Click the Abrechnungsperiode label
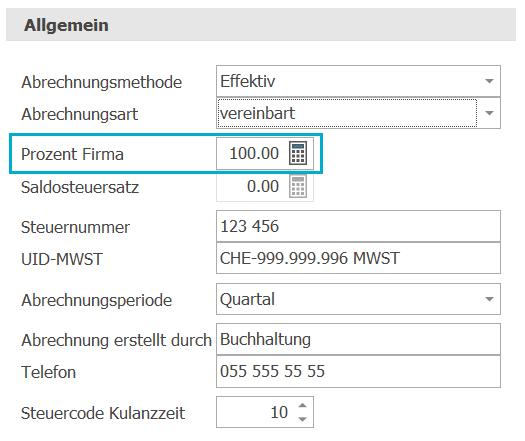This screenshot has width=525, height=441. click(96, 300)
